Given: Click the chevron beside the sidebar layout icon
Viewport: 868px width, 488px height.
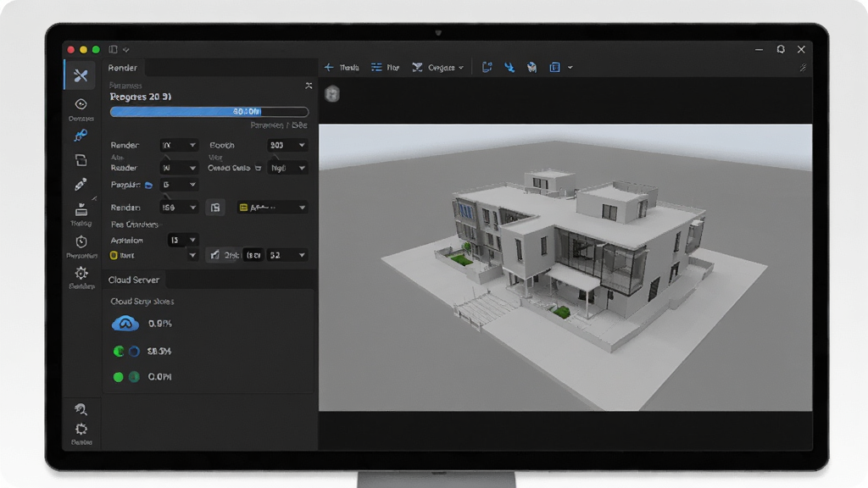Looking at the screenshot, I should pos(126,50).
